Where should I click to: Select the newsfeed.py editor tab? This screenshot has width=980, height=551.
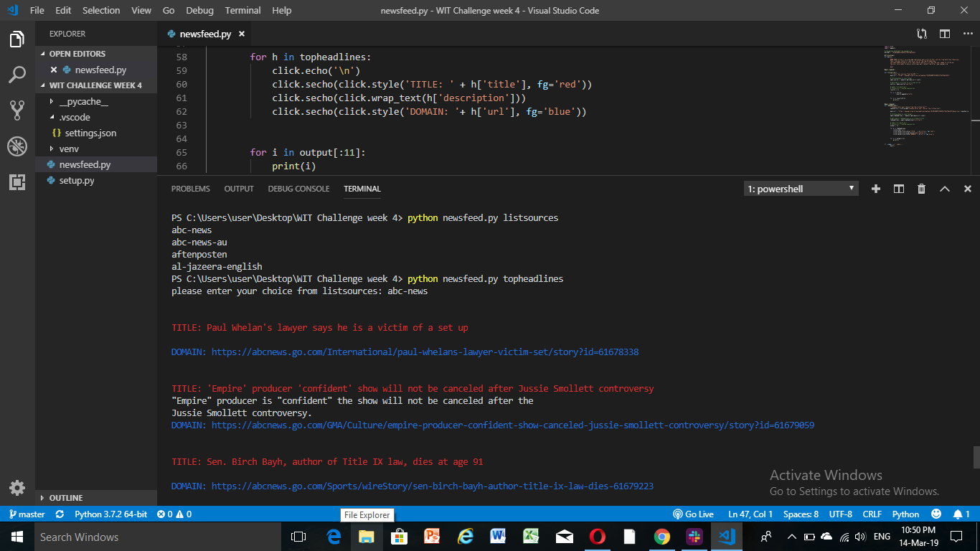(204, 34)
